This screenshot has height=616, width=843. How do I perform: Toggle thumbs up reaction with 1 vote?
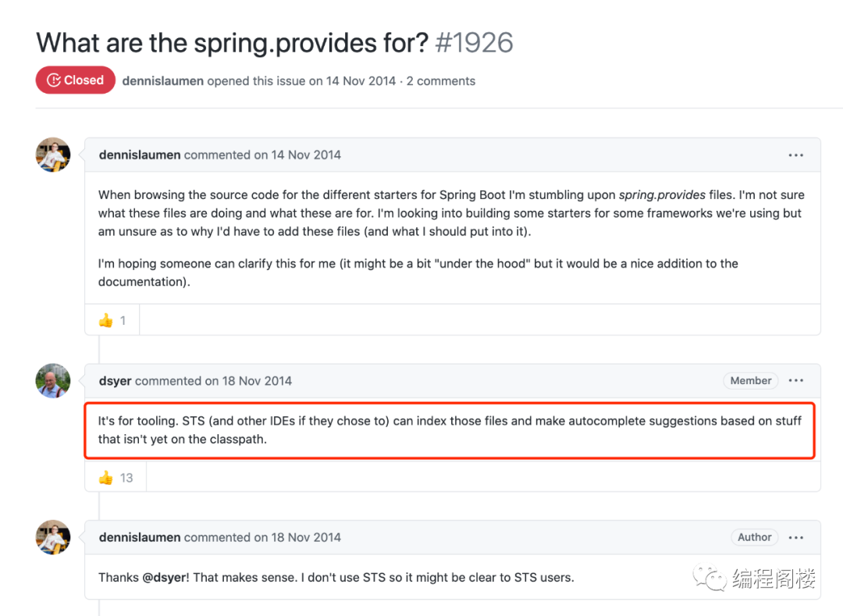pyautogui.click(x=112, y=320)
